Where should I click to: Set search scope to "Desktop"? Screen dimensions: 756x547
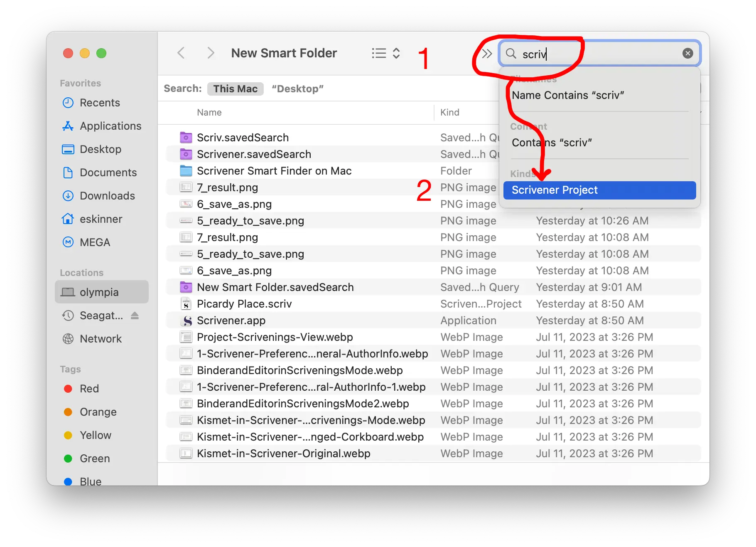297,89
